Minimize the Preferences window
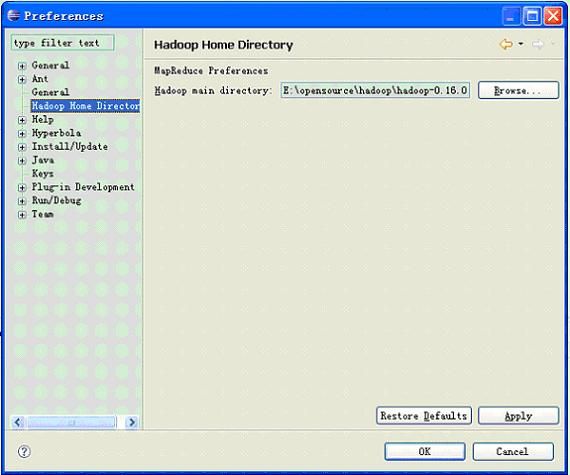This screenshot has width=570, height=475. 511,16
